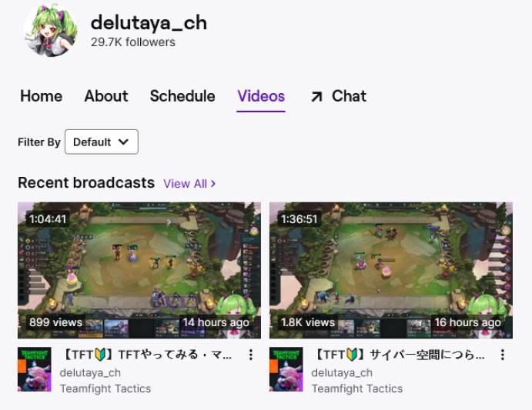Open the 1:04:41 broadcast thumbnail

tap(139, 270)
